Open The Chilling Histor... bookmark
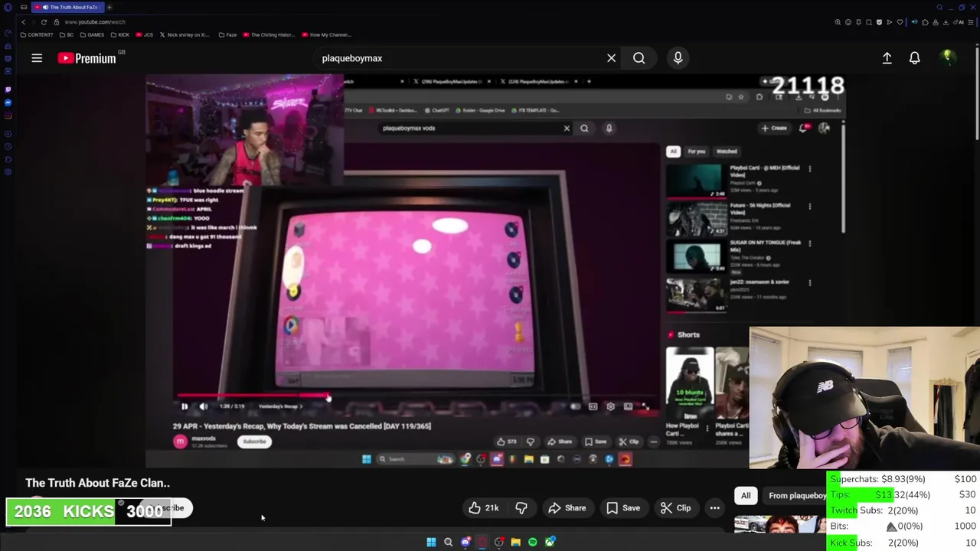The height and width of the screenshot is (551, 980). click(268, 34)
